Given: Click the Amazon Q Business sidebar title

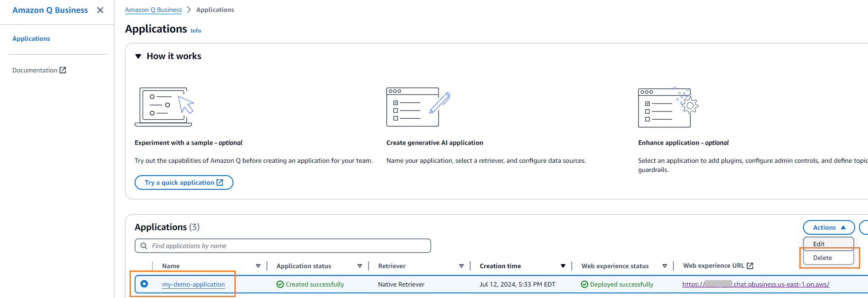Looking at the screenshot, I should (x=50, y=10).
